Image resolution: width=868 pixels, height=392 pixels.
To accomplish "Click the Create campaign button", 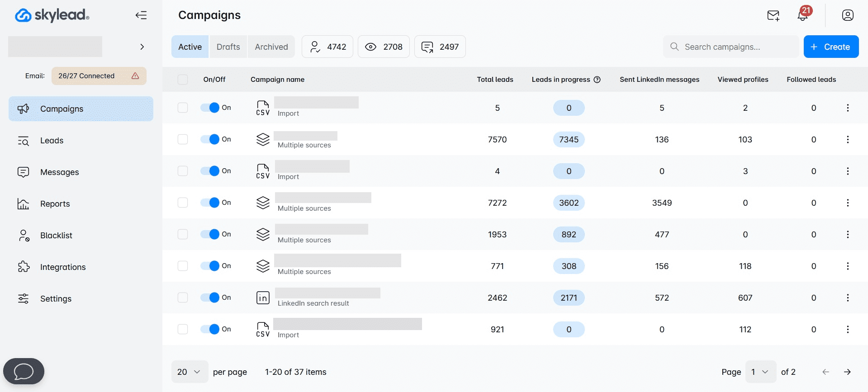I will click(x=831, y=47).
